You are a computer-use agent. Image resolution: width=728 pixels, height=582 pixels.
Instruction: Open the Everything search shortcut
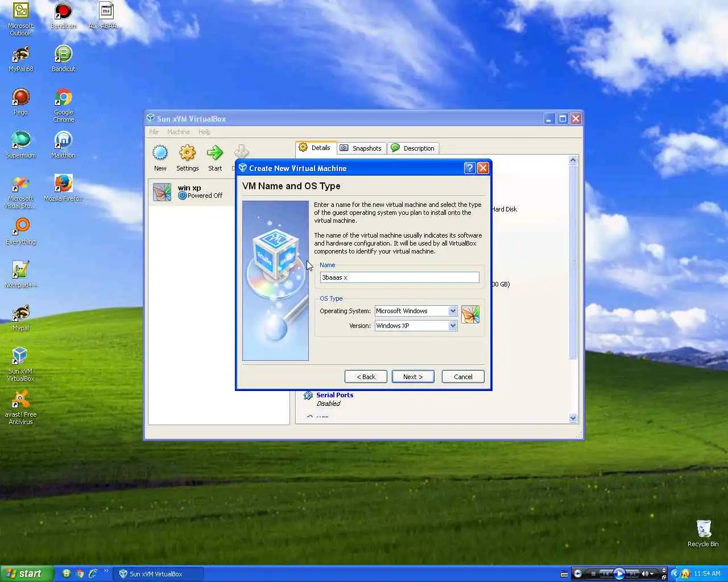pyautogui.click(x=21, y=232)
